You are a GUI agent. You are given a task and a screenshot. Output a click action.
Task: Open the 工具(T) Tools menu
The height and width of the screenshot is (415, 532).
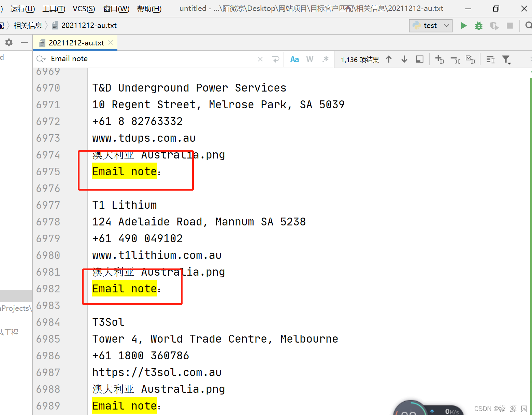54,9
